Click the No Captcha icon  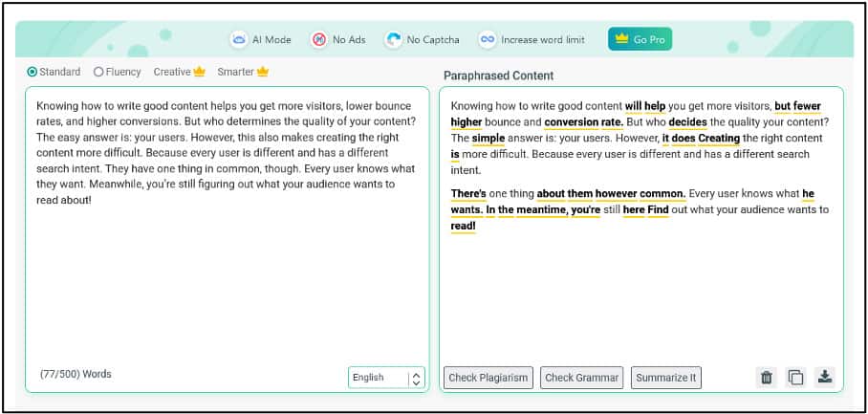[393, 39]
